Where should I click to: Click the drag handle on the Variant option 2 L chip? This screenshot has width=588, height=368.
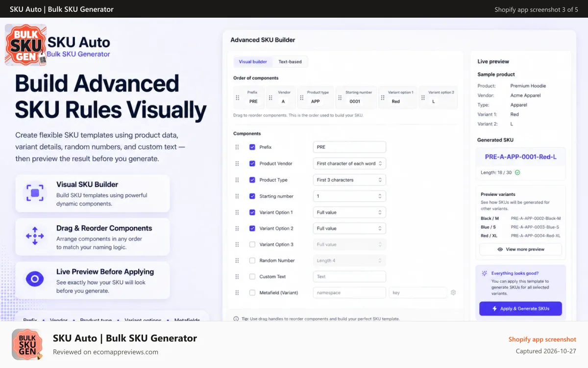pyautogui.click(x=424, y=98)
